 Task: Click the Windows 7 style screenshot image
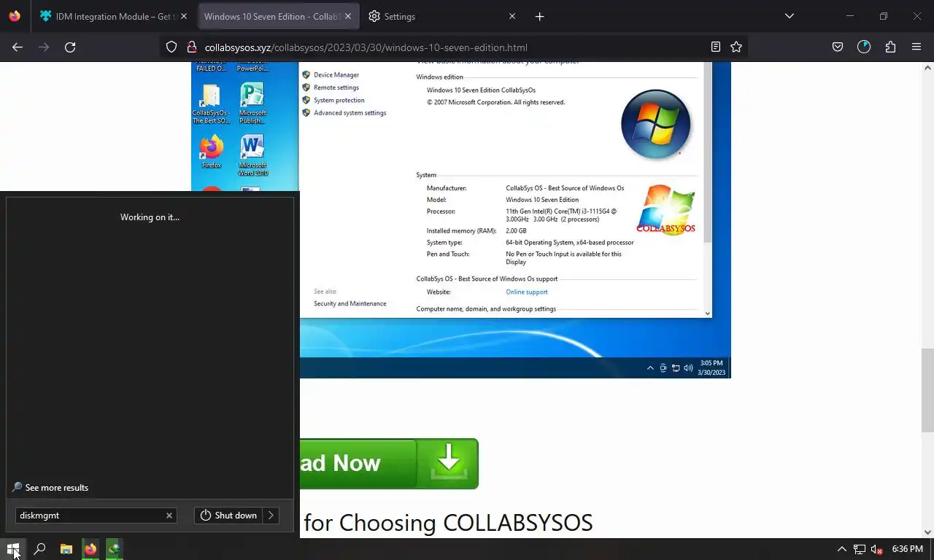pos(460,219)
